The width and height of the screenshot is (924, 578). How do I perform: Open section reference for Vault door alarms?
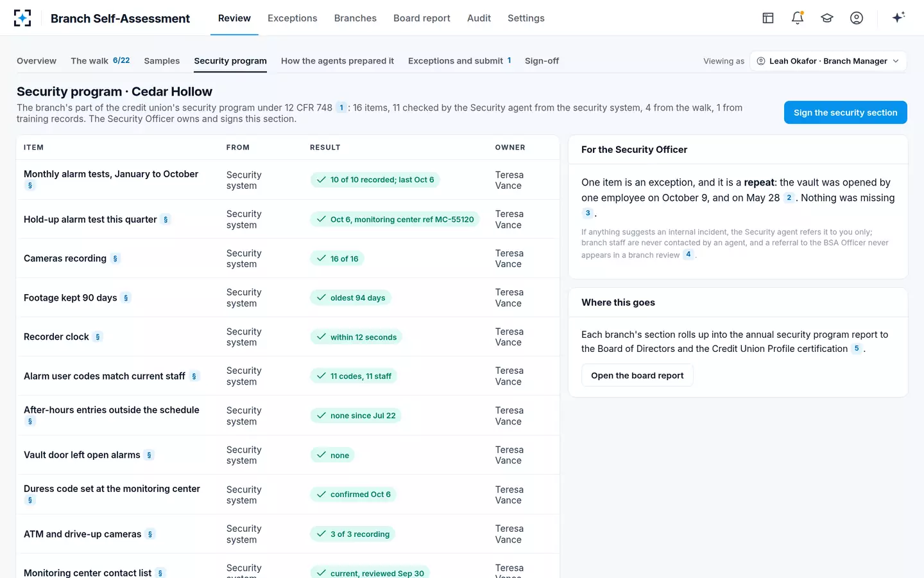[x=149, y=455]
